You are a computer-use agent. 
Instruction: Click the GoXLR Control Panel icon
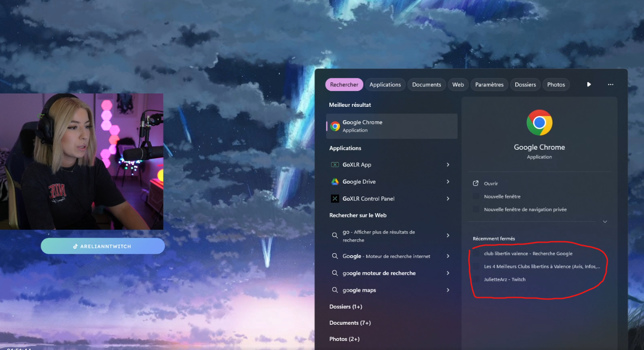335,198
